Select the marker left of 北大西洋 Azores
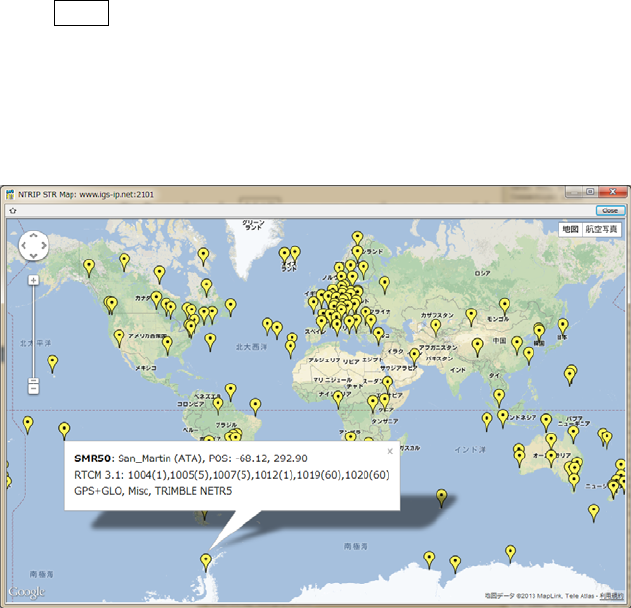 268,326
